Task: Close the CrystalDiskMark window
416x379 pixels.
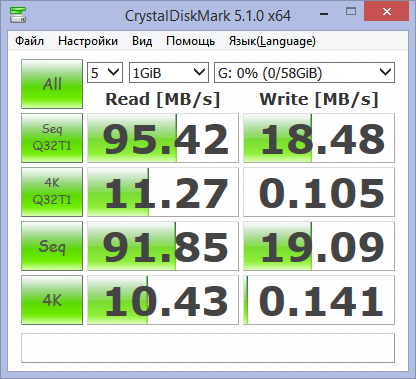Action: (387, 12)
